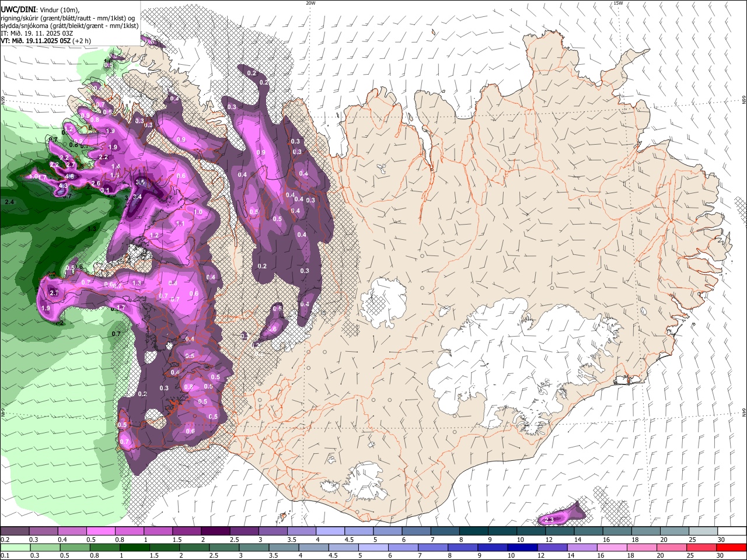
Task: Click the 'VT: Mið. 19.11.2025 05Z' valid time
Action: point(36,41)
